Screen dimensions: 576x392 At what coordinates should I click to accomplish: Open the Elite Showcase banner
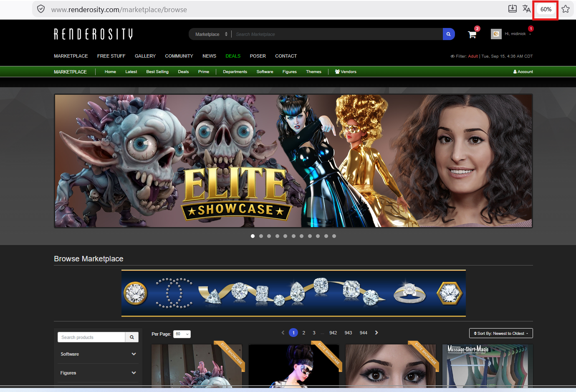pyautogui.click(x=293, y=161)
